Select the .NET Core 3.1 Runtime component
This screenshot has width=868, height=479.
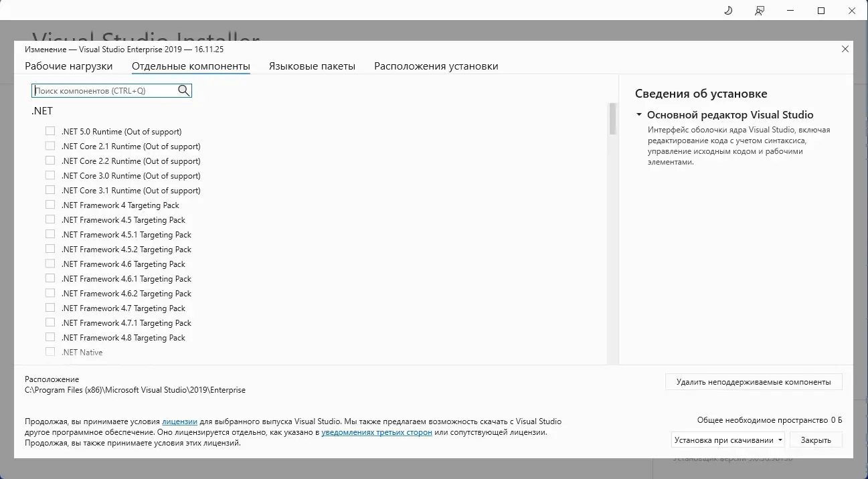(x=50, y=190)
